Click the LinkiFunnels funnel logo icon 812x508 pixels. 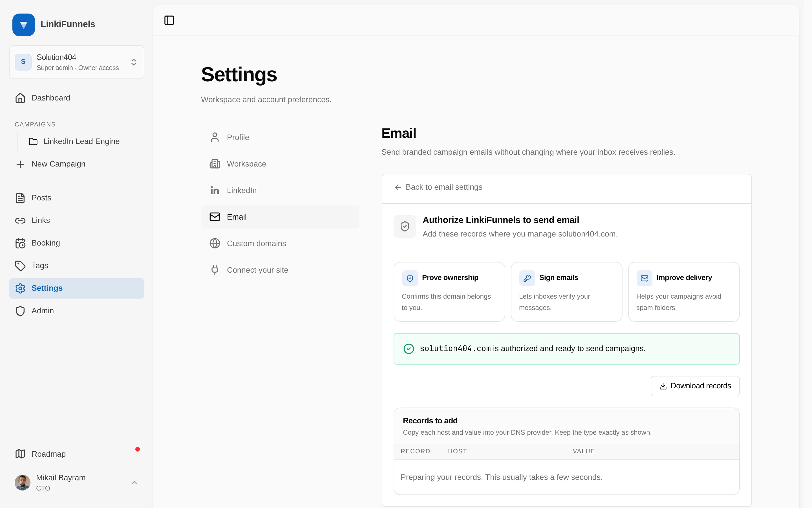pos(23,25)
